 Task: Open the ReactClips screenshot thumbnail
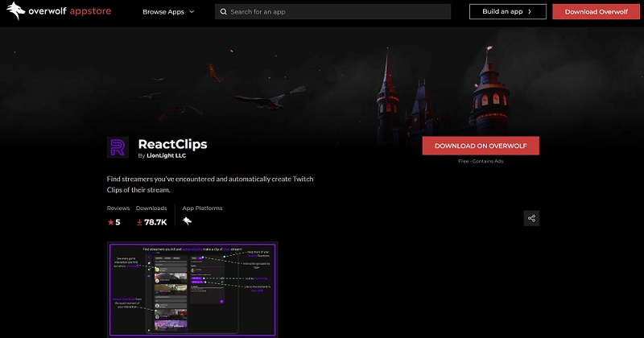point(192,290)
